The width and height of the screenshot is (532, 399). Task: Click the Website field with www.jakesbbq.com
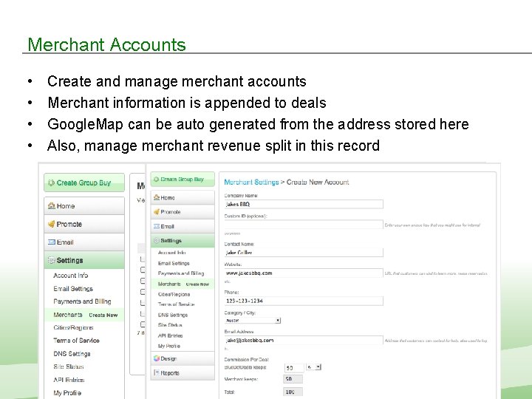tap(304, 273)
